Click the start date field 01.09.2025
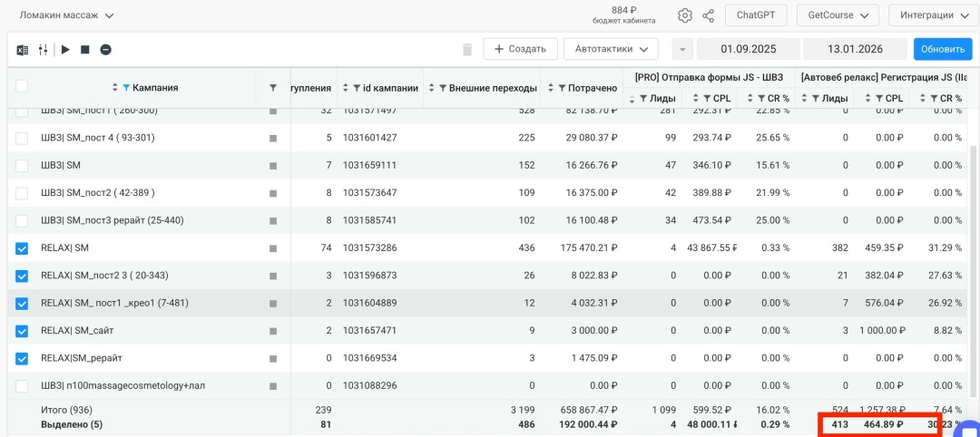This screenshot has width=980, height=437. (x=748, y=49)
